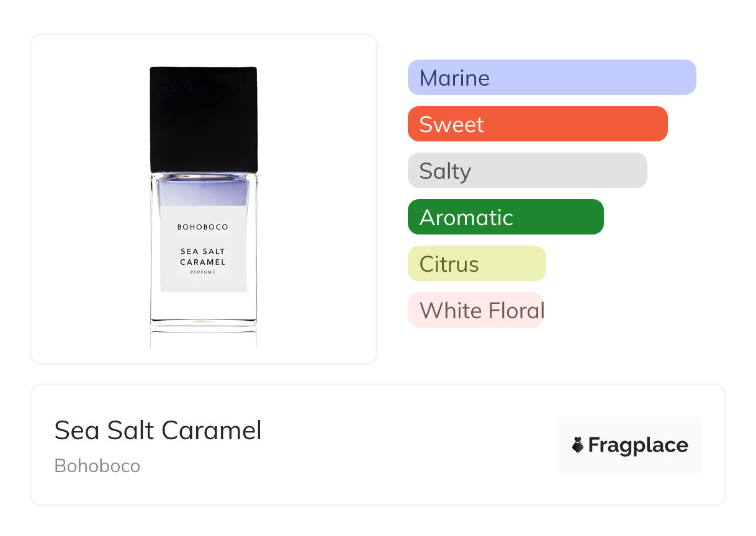Click the tiny PERFUME text on bottle label
The height and width of the screenshot is (536, 756).
point(203,272)
